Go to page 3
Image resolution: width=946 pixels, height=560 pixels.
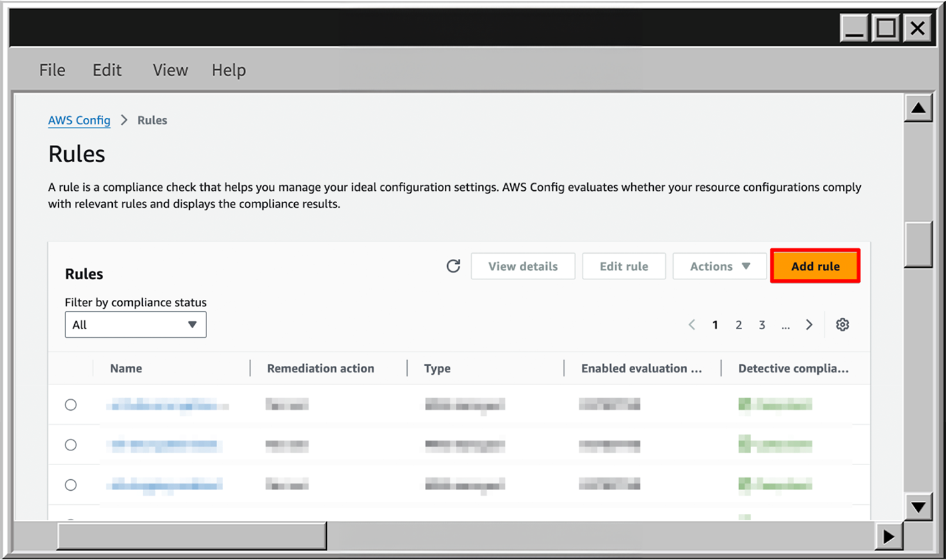point(762,325)
